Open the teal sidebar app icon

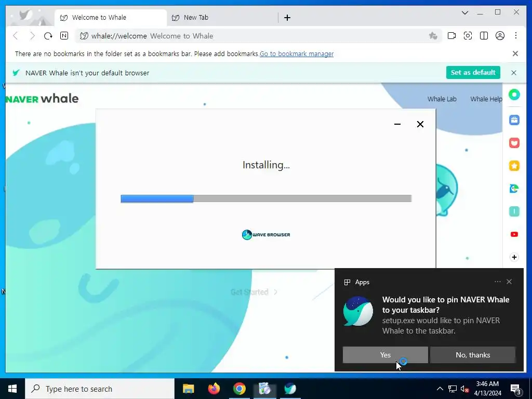[x=514, y=211]
